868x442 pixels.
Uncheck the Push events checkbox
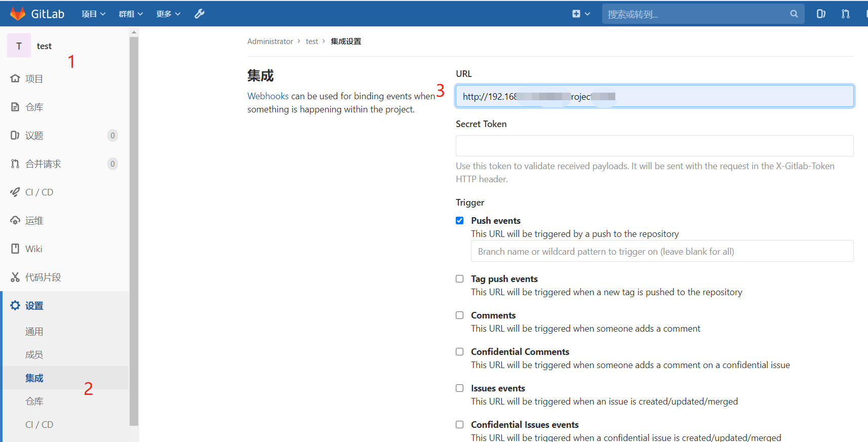(x=459, y=220)
